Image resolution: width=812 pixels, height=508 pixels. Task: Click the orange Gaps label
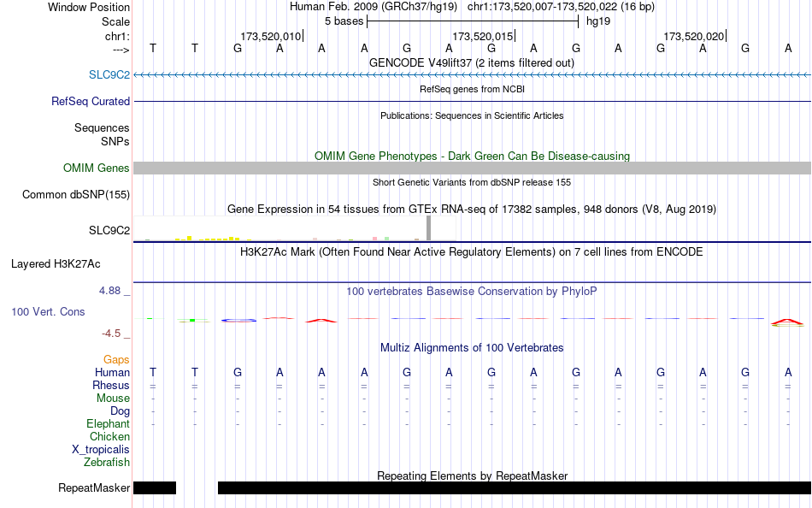point(116,360)
